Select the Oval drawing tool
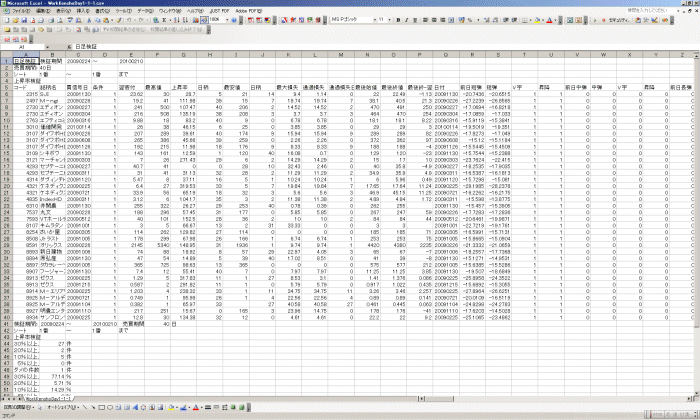 [x=110, y=408]
